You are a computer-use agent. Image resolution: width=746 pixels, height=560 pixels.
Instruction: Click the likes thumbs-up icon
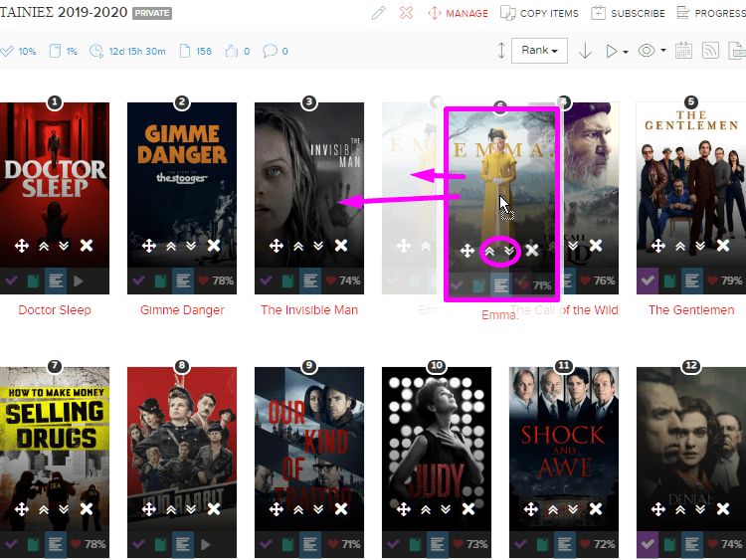click(x=231, y=51)
